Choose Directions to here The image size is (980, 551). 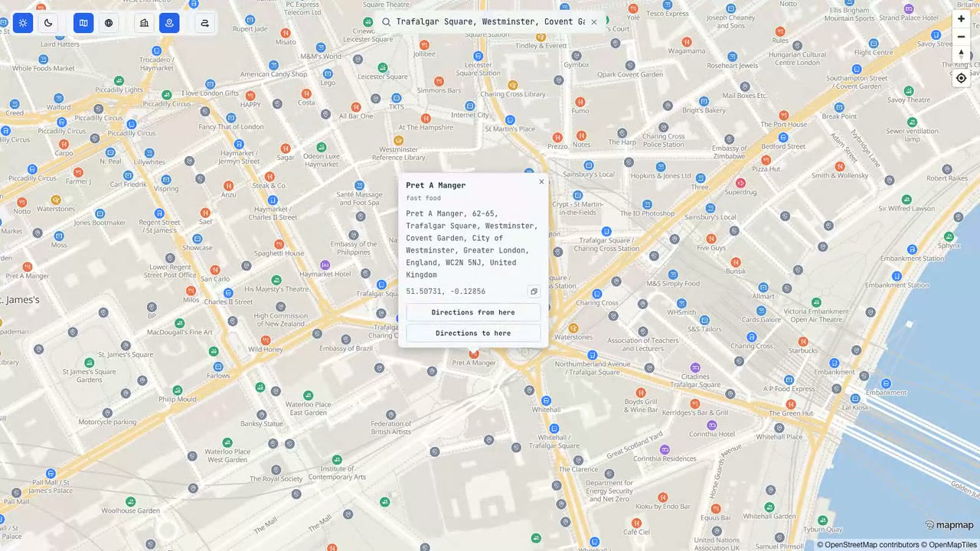(473, 333)
